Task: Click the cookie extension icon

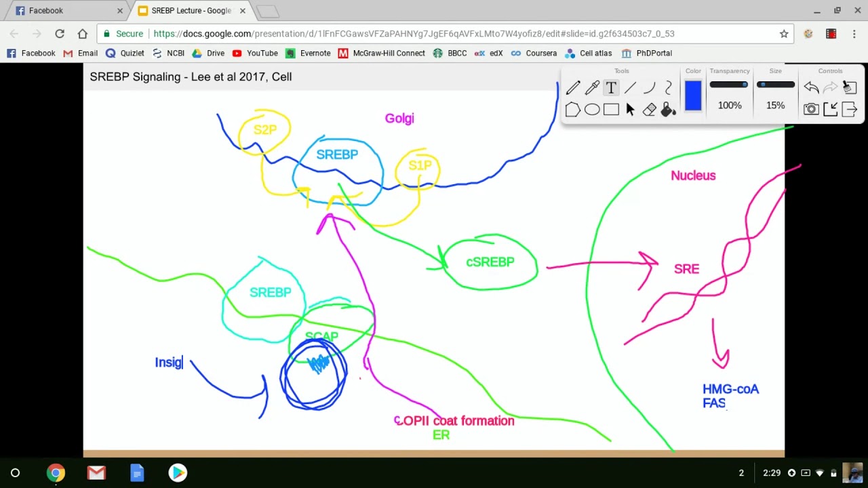Action: point(808,34)
